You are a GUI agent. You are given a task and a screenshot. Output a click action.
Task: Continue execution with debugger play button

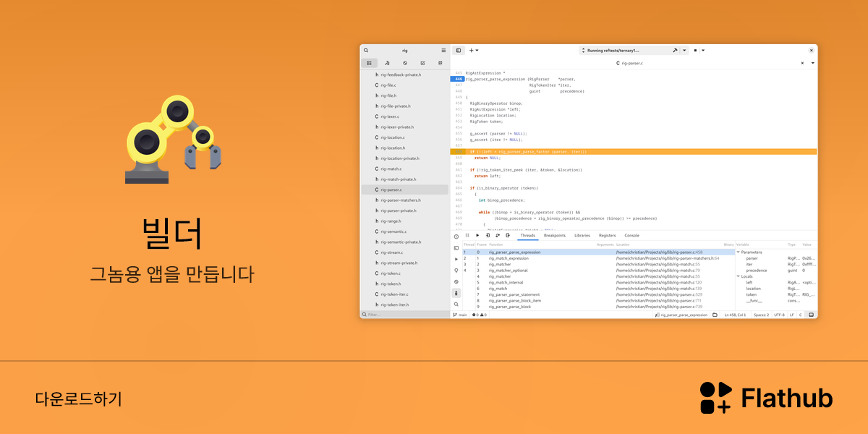point(477,235)
